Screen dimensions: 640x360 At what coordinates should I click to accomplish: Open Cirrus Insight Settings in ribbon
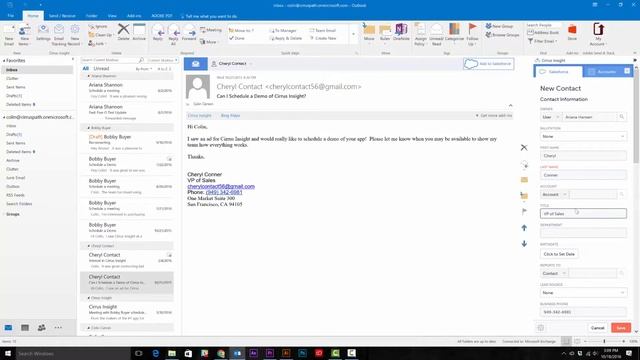pos(43,33)
